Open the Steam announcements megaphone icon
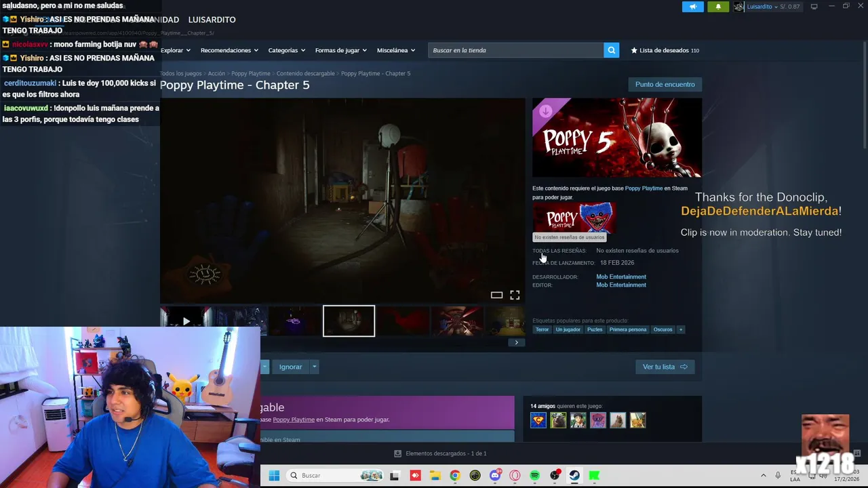Viewport: 868px width, 488px height. 692,7
